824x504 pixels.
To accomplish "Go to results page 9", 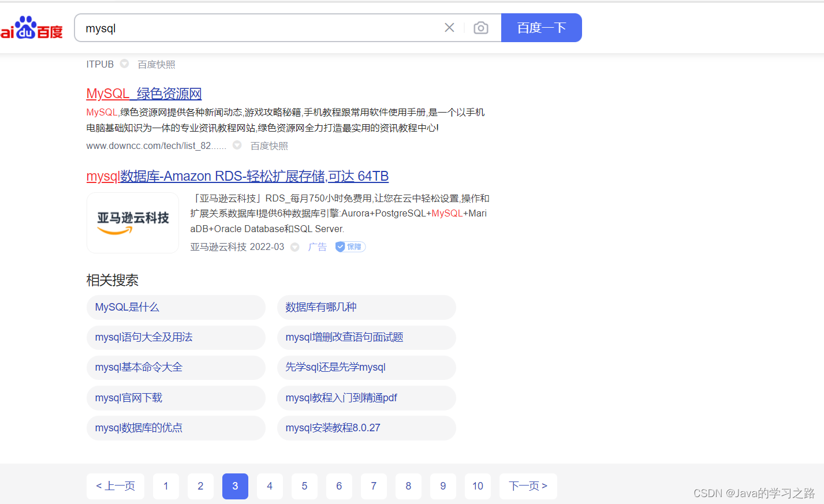I will (x=443, y=487).
